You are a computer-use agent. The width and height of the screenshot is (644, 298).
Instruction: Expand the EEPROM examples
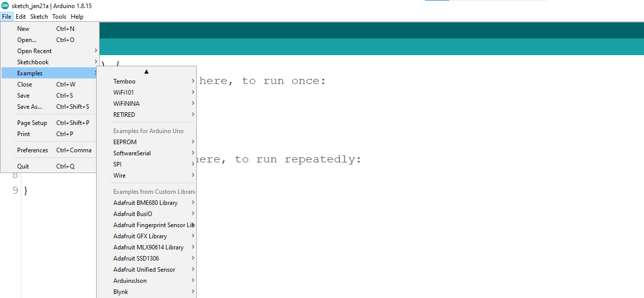pyautogui.click(x=146, y=142)
